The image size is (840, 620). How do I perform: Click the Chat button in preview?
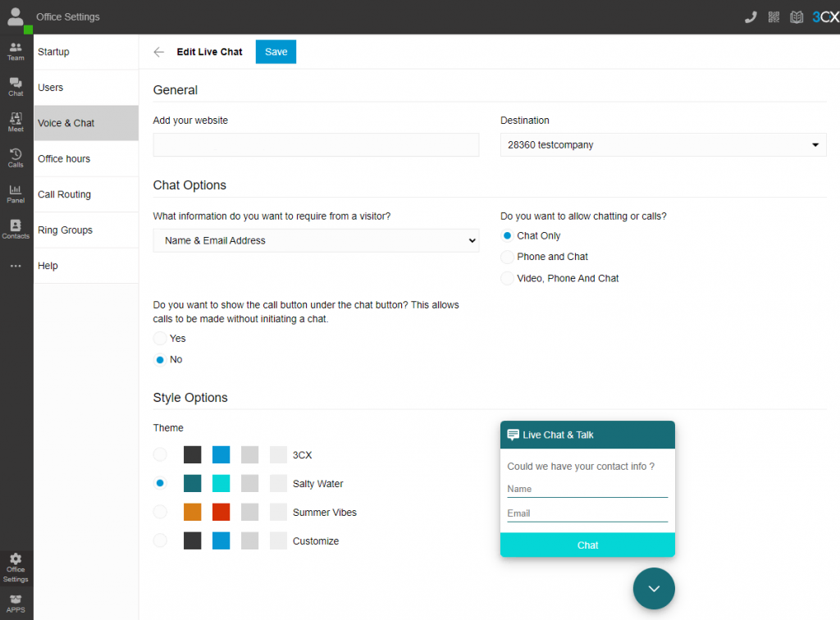(587, 545)
